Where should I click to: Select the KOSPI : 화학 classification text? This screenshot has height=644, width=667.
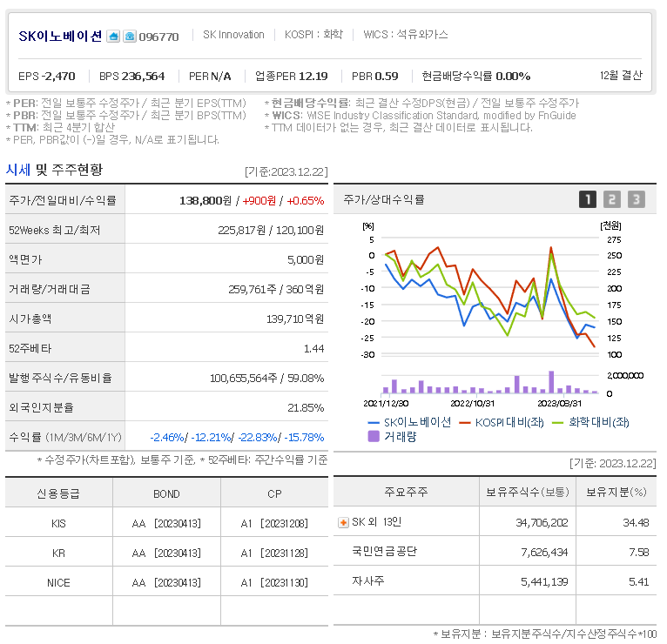[314, 35]
